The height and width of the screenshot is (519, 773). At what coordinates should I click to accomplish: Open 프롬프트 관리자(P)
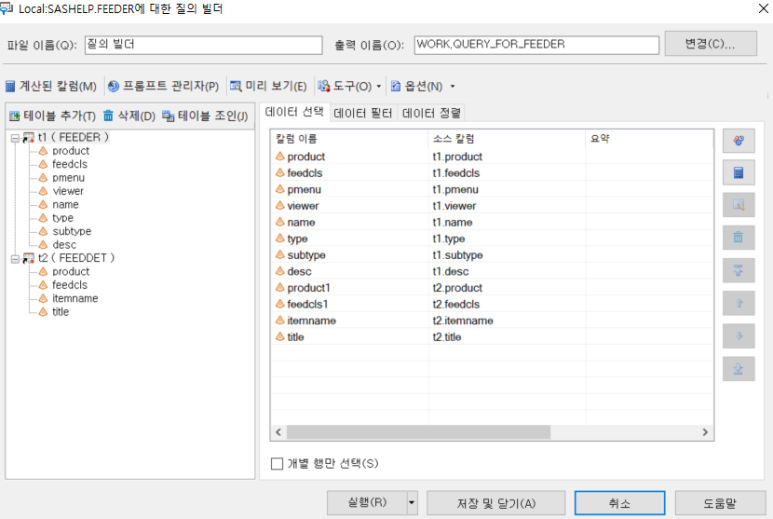(163, 86)
